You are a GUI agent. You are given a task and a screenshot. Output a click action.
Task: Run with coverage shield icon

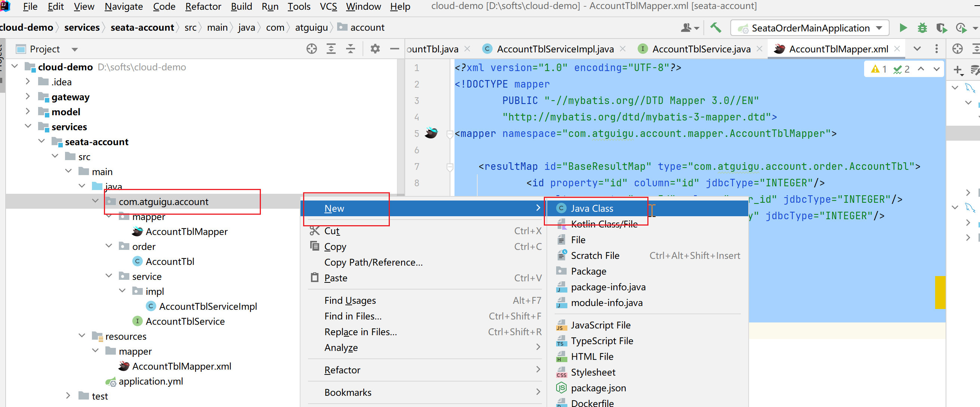(x=942, y=28)
